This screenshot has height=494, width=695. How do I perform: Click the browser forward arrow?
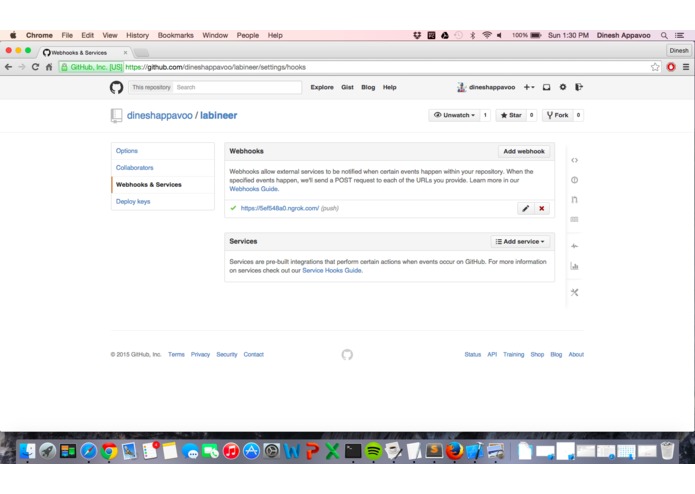[x=22, y=67]
